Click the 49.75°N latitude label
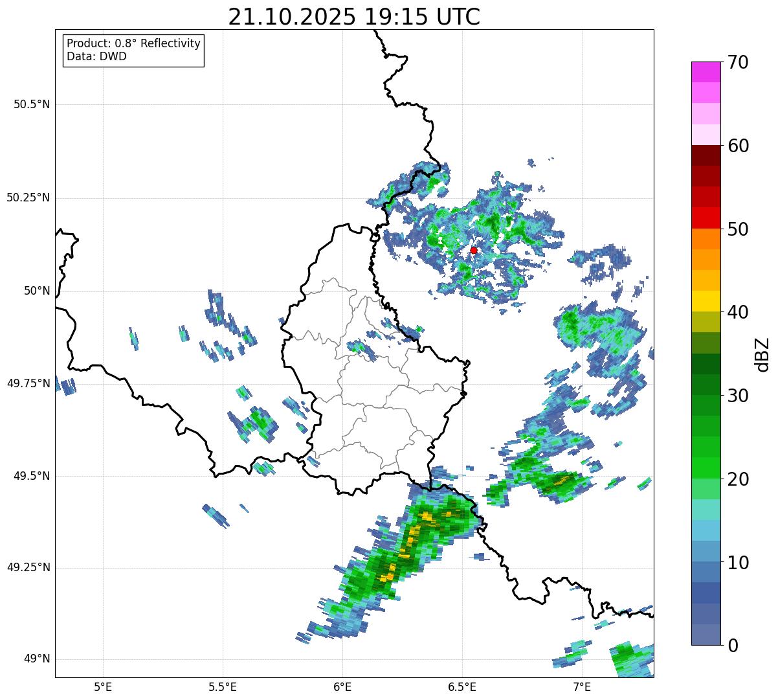Image resolution: width=778 pixels, height=700 pixels. point(28,383)
